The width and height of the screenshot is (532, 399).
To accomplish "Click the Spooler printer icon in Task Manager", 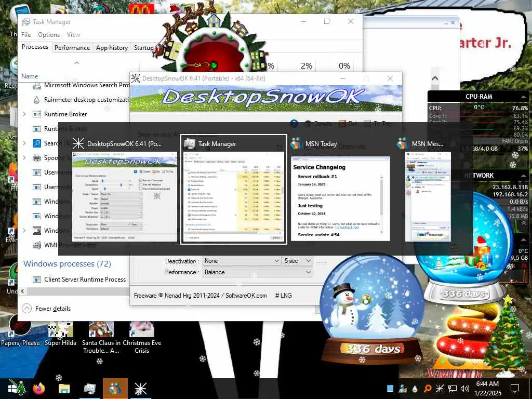I will [37, 158].
